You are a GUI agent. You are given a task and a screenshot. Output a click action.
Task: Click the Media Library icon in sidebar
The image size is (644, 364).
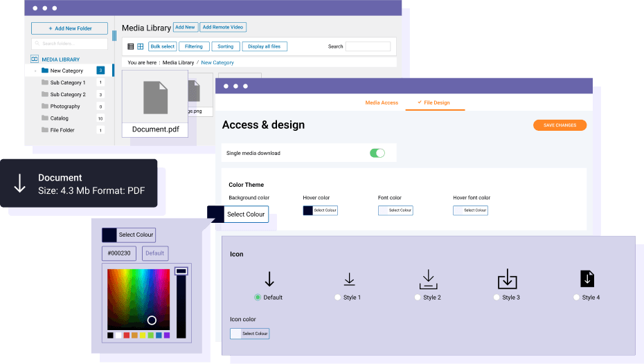[35, 60]
